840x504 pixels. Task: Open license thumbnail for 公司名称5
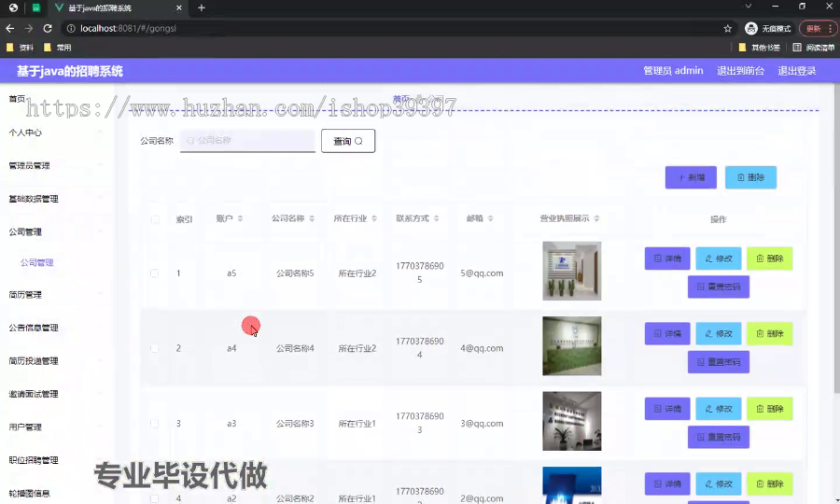[x=571, y=271]
